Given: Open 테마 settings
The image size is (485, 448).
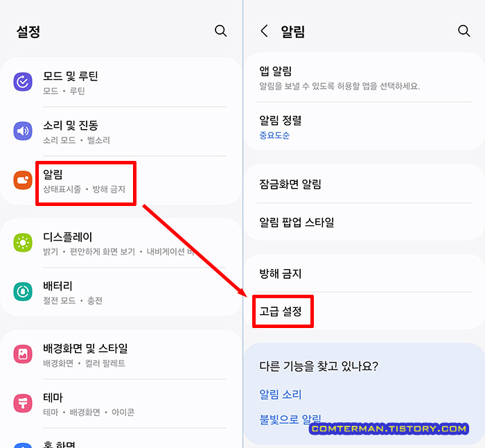Looking at the screenshot, I should [121, 404].
